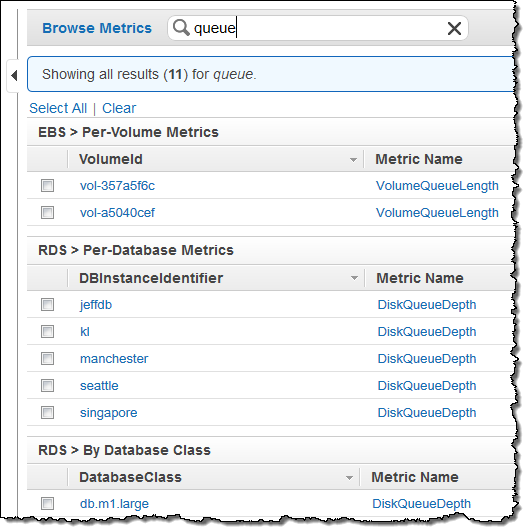
Task: Open DiskQueueDepth metric for singapore
Action: click(x=427, y=413)
